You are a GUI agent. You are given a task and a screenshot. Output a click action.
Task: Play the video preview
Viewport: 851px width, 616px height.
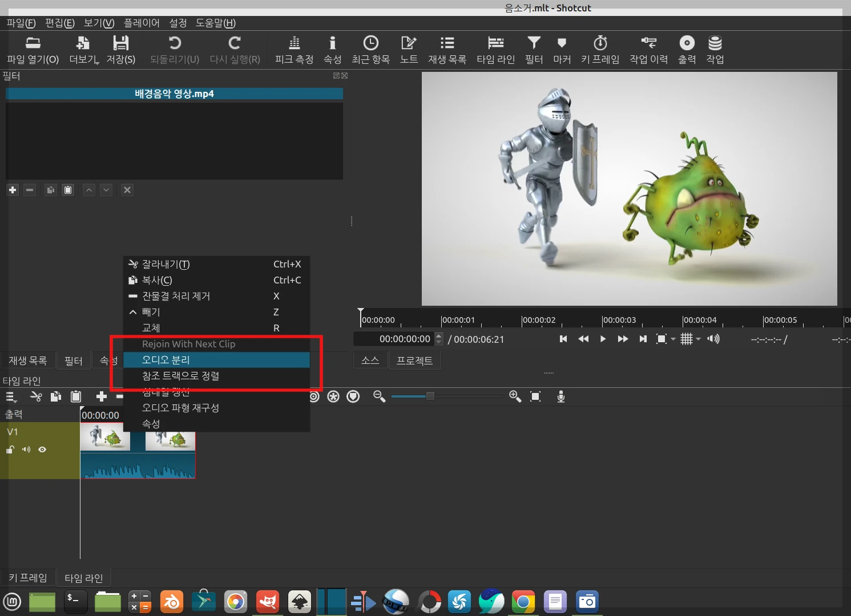603,339
